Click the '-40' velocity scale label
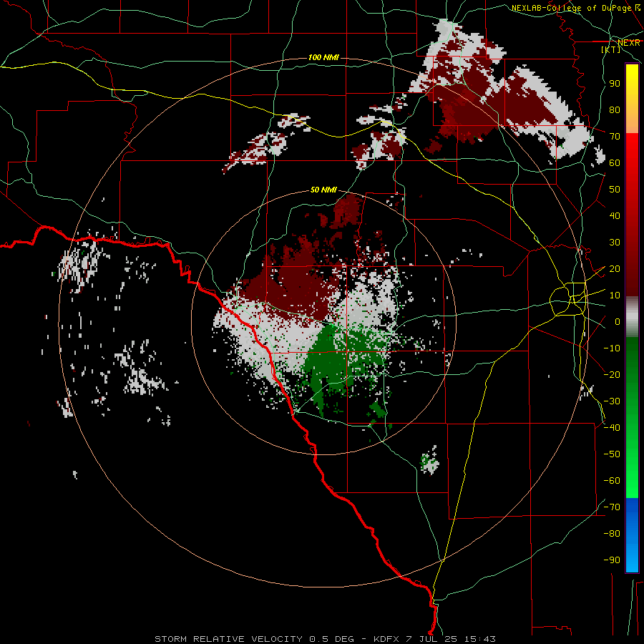The height and width of the screenshot is (644, 644). [x=612, y=428]
